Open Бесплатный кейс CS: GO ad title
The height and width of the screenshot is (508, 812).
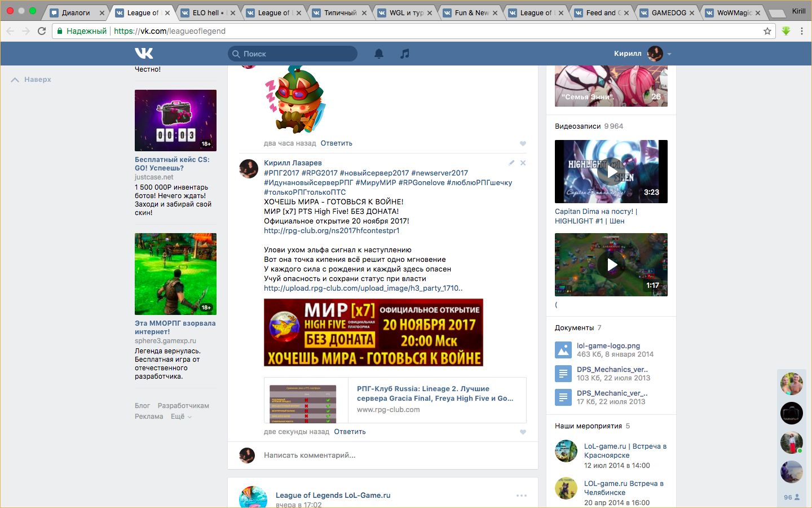point(172,164)
